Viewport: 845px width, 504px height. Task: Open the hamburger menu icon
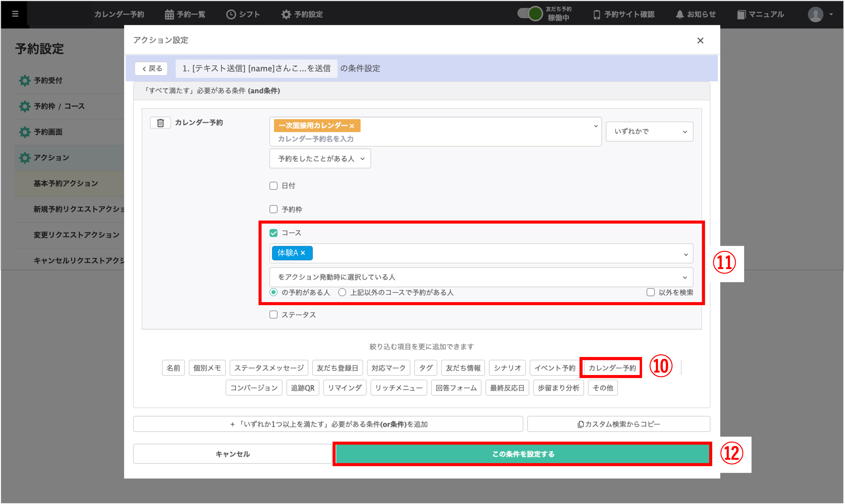coord(15,14)
